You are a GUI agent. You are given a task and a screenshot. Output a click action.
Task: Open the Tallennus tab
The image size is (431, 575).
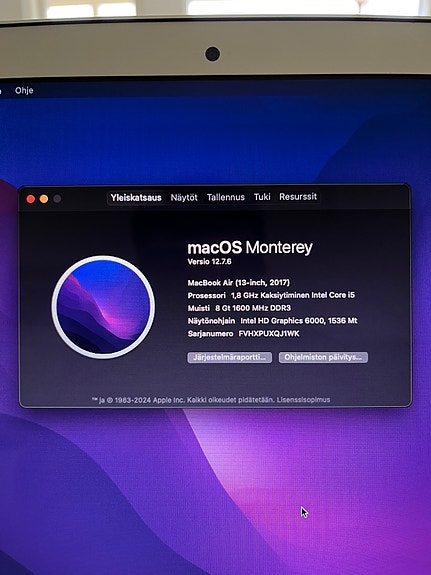pos(226,197)
